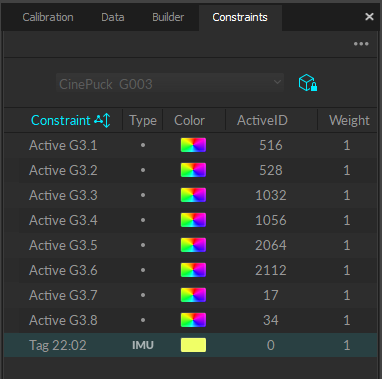382x379 pixels.
Task: Click the dot type icon for Active G3.8
Action: click(143, 320)
